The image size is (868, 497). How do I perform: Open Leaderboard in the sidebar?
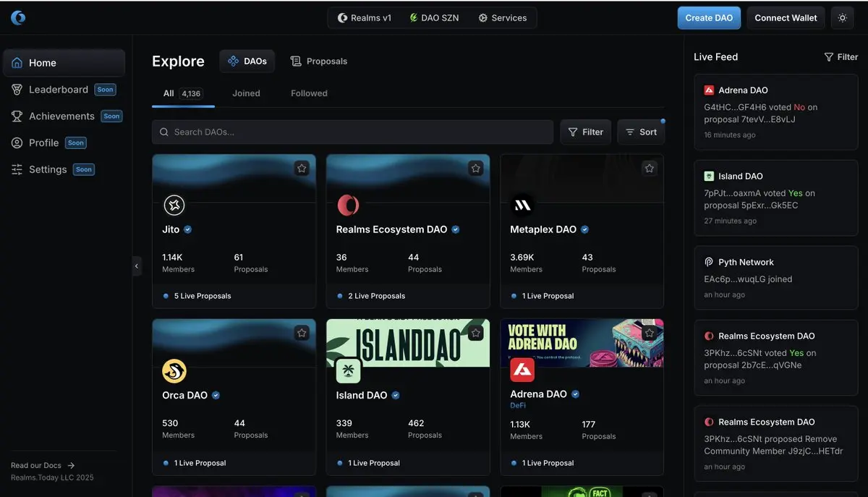click(64, 90)
